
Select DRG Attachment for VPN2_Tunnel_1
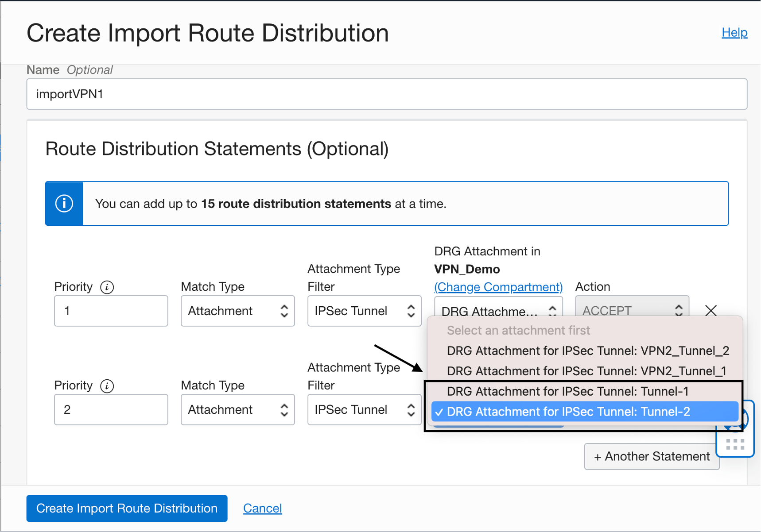tap(586, 371)
